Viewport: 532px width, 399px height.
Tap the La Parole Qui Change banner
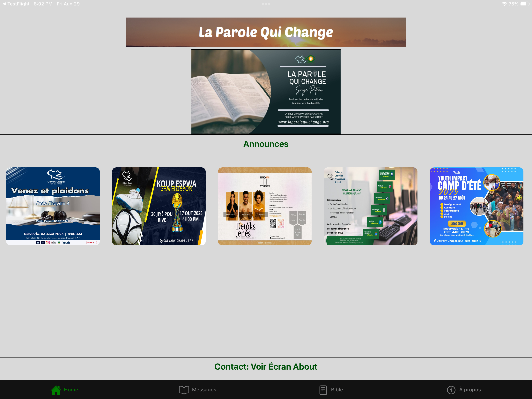pyautogui.click(x=266, y=32)
